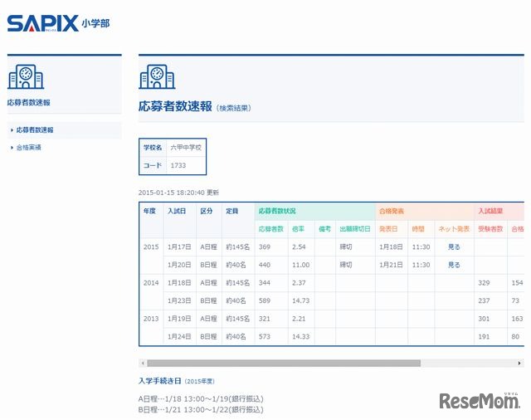Click 出願締切日 sub-header
This screenshot has width=531, height=420.
coord(355,229)
